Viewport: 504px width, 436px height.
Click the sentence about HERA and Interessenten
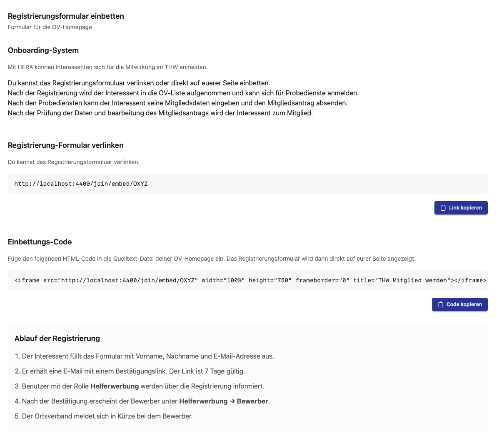pos(107,67)
